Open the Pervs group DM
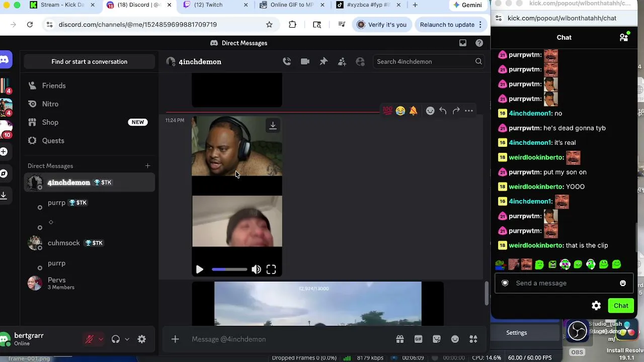Image resolution: width=644 pixels, height=362 pixels. 89,284
